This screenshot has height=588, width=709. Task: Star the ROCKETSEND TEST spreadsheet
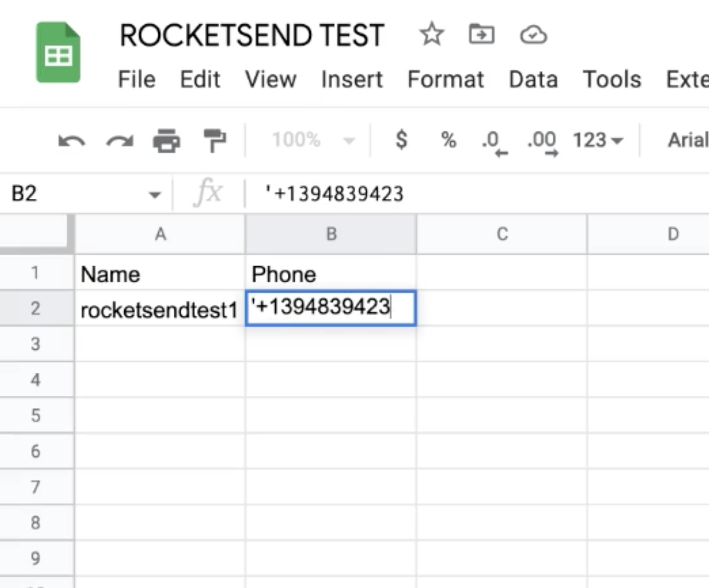pos(431,35)
